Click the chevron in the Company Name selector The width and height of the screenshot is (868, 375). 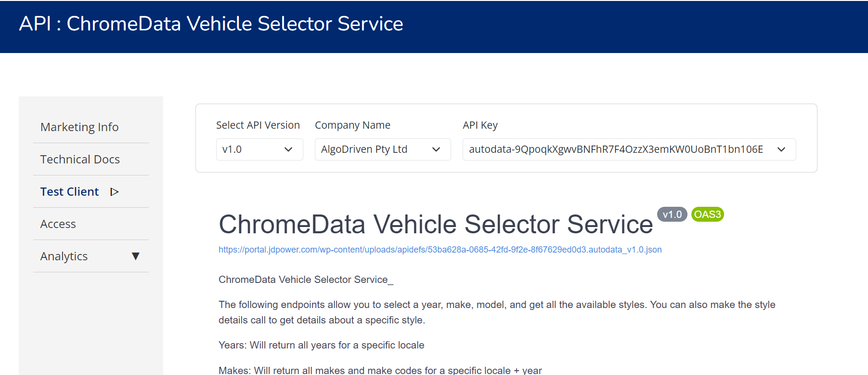[436, 149]
